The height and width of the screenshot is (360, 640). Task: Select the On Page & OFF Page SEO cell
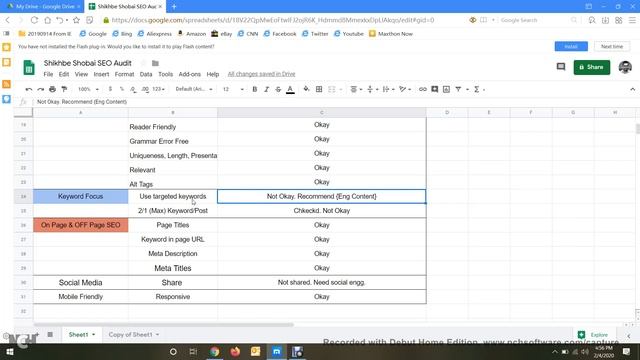click(x=80, y=225)
